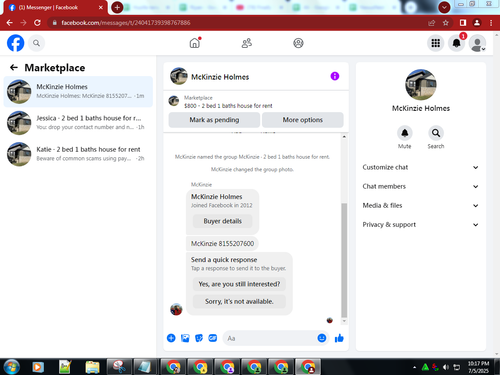Click the taskbar clock showing 10:17 PM

pos(478,367)
